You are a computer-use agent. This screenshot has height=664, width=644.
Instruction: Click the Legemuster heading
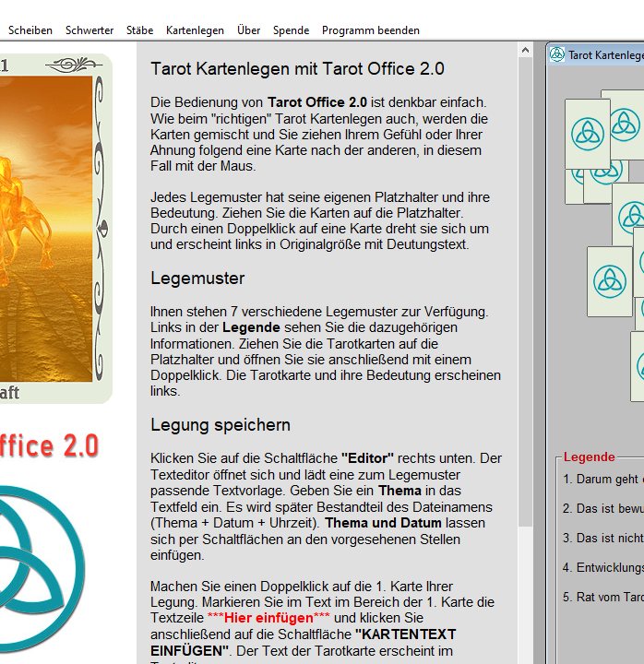click(x=197, y=279)
